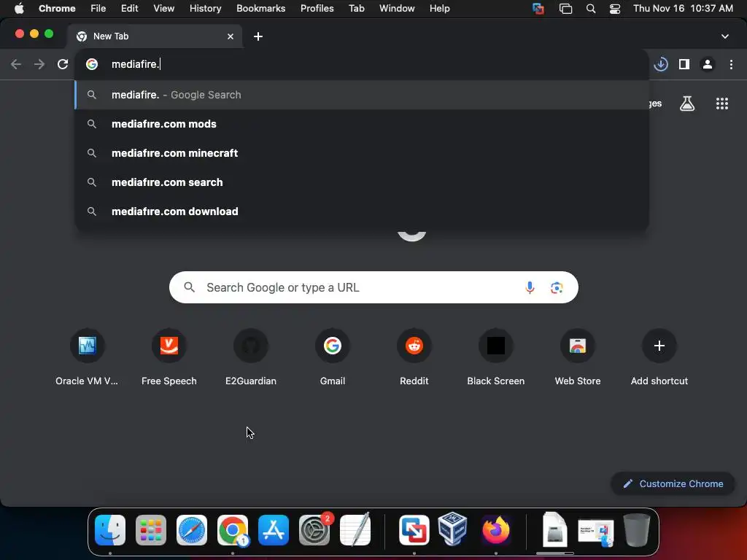The height and width of the screenshot is (560, 747).
Task: Open System Settings from the dock
Action: coord(314,530)
